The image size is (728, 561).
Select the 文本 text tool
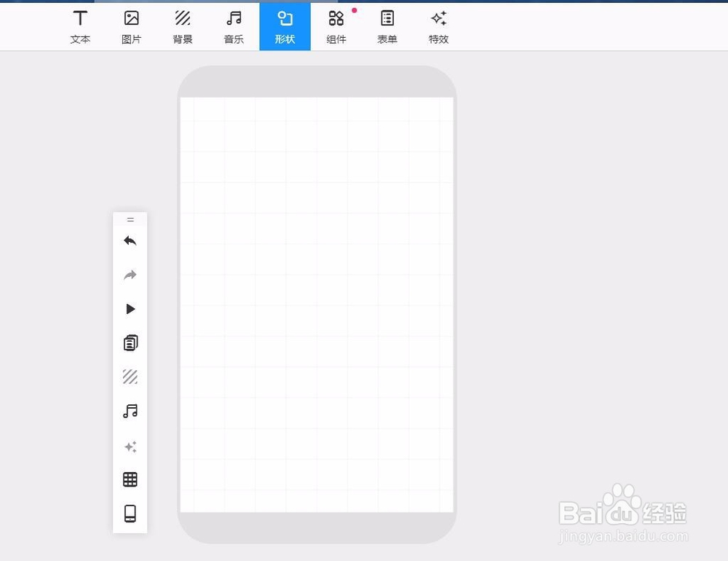point(80,27)
